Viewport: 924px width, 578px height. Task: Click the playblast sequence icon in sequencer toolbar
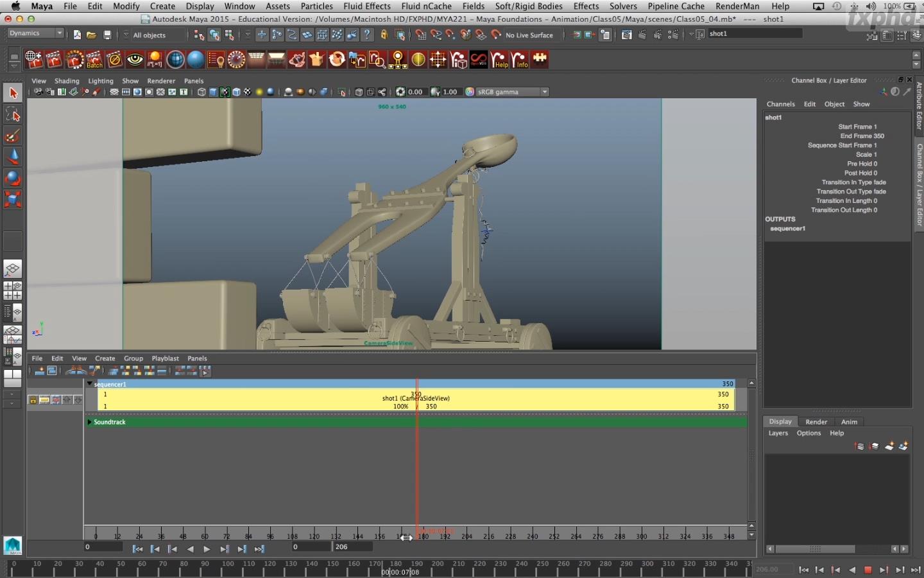coord(205,371)
